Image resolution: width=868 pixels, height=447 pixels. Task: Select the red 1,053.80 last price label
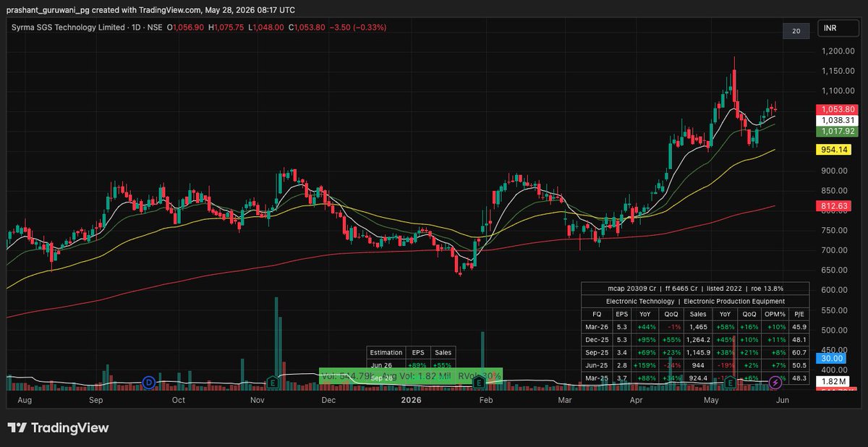point(838,108)
